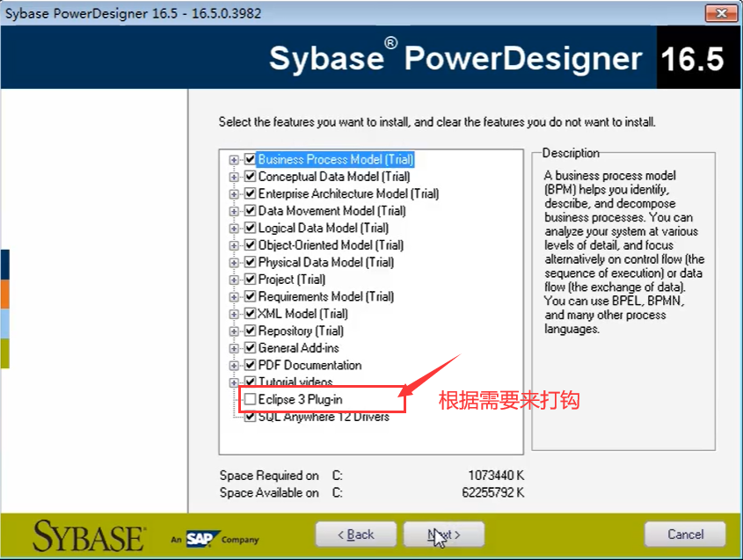
Task: Click the Space Required value 1073440 K
Action: (496, 476)
